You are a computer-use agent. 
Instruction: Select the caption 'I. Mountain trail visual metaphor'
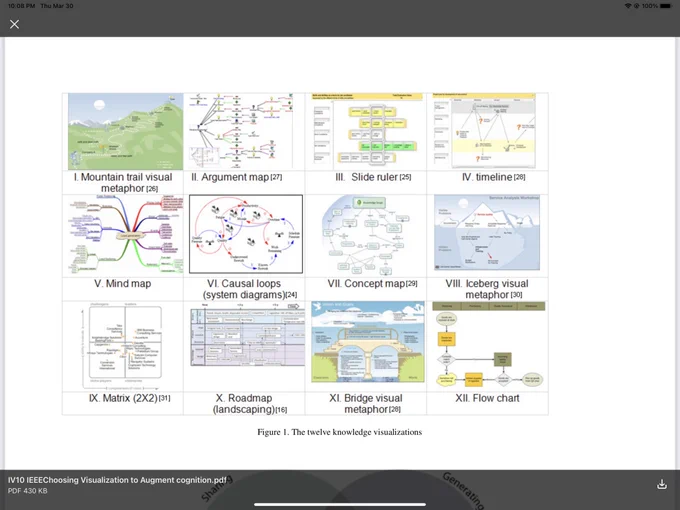123,183
